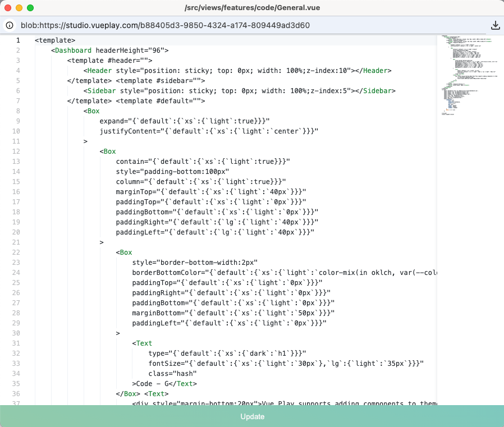Viewport: 504px width, 427px height.
Task: Click line number 1 in gutter
Action: click(18, 40)
